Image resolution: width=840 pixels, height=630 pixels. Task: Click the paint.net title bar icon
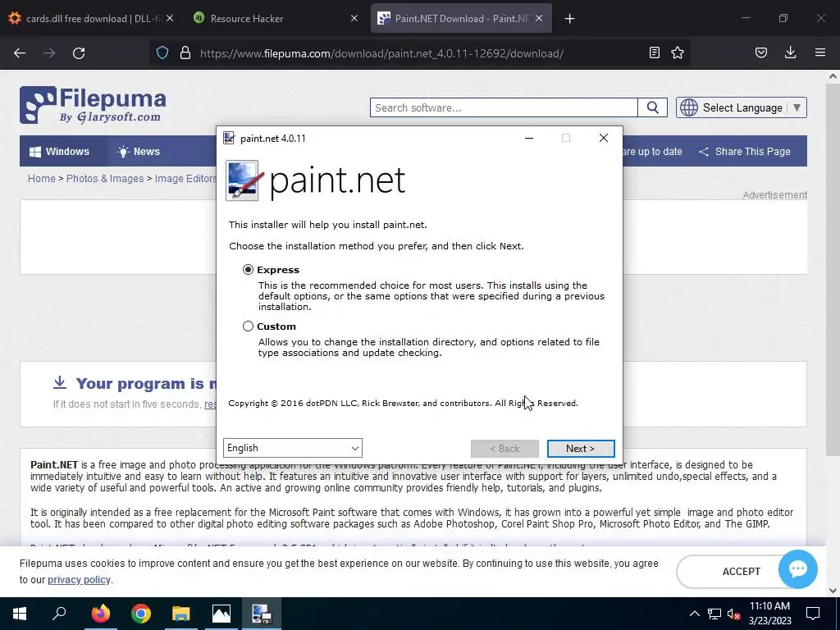[229, 138]
